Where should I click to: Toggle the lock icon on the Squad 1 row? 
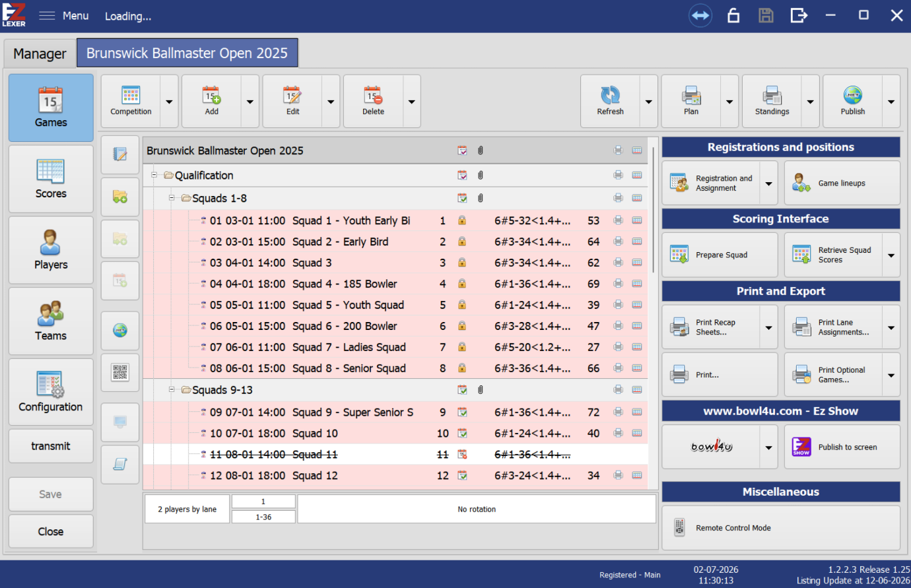point(462,220)
